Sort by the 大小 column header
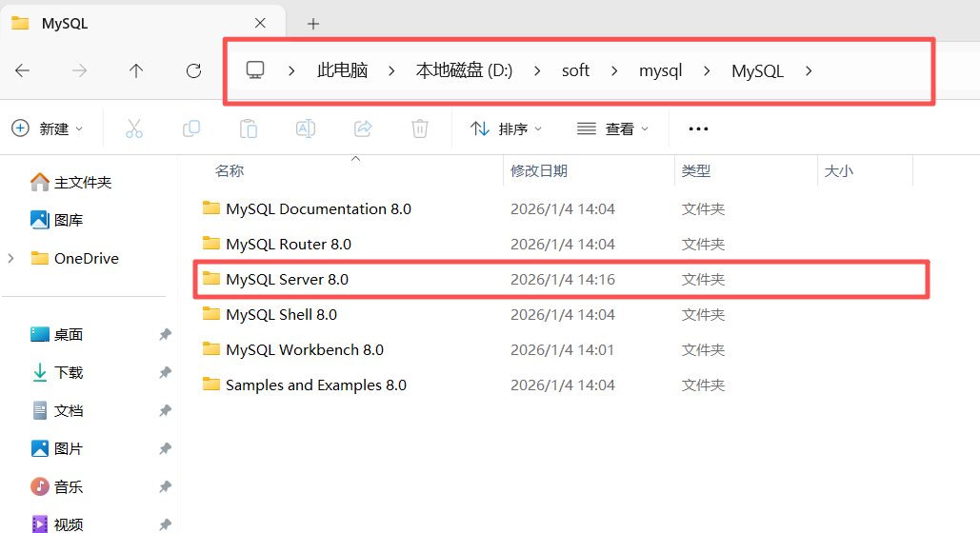This screenshot has width=980, height=533. pos(839,170)
